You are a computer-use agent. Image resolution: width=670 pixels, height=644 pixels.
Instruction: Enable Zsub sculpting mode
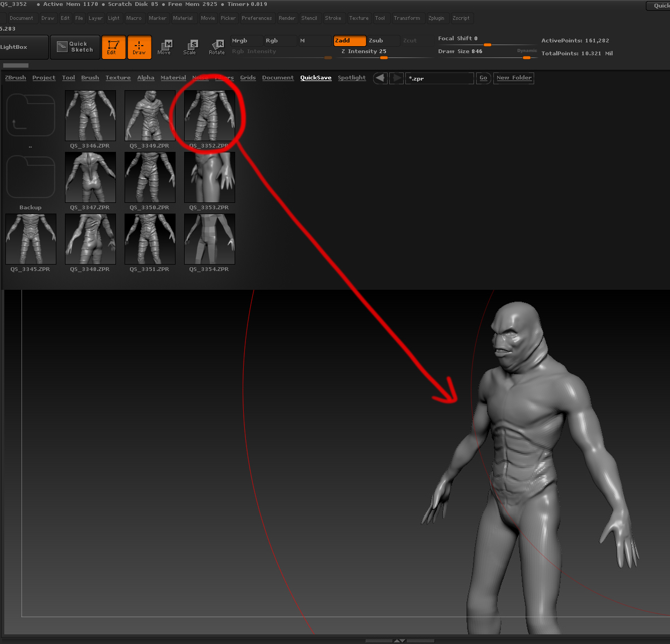(x=383, y=40)
